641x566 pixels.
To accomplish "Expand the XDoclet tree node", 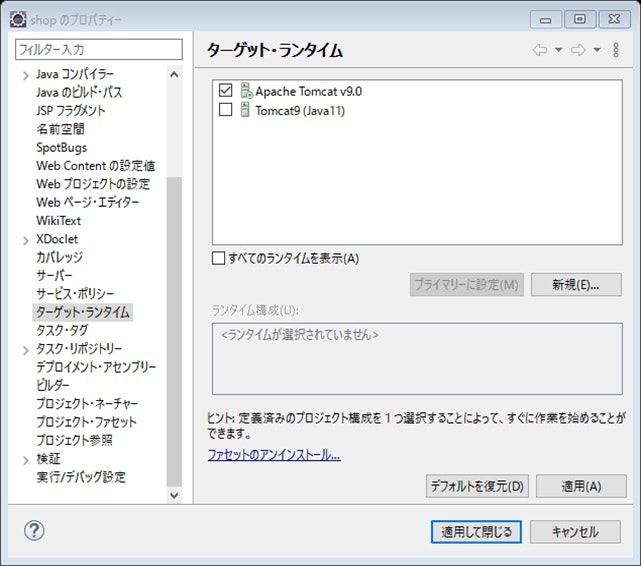I will (26, 240).
